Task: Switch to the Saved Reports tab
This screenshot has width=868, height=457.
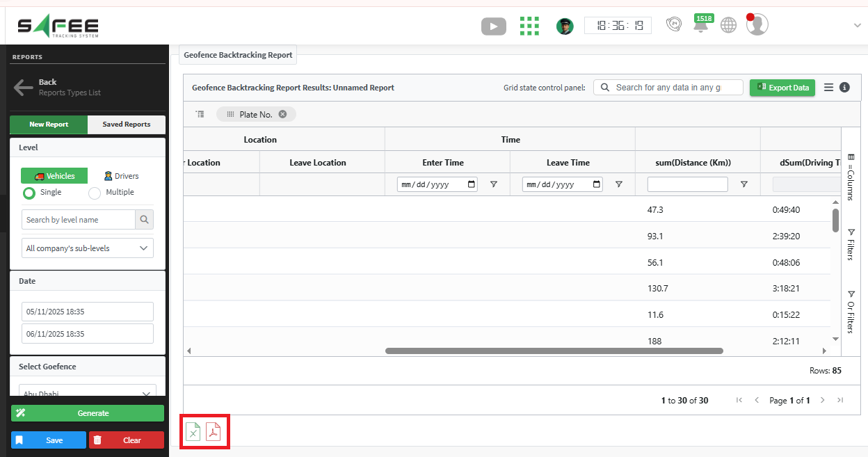Action: click(x=127, y=125)
